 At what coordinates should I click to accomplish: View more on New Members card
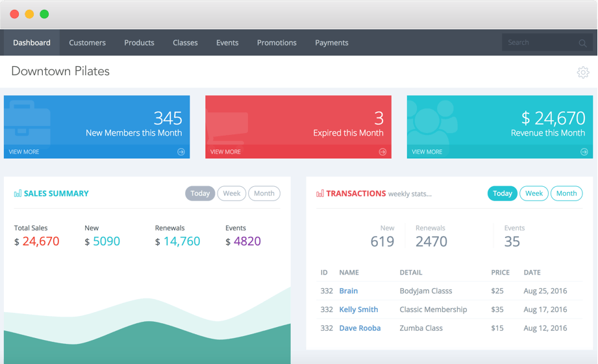[24, 152]
